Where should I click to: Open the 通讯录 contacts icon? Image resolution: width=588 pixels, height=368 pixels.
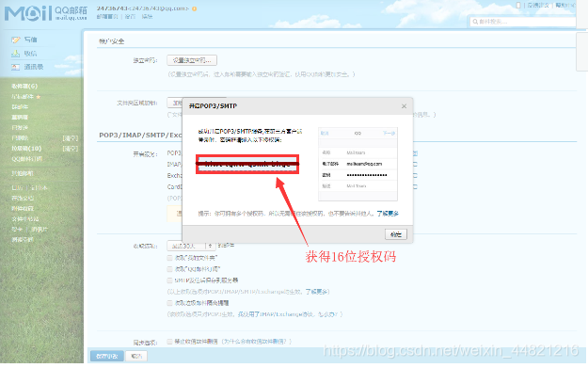point(15,67)
